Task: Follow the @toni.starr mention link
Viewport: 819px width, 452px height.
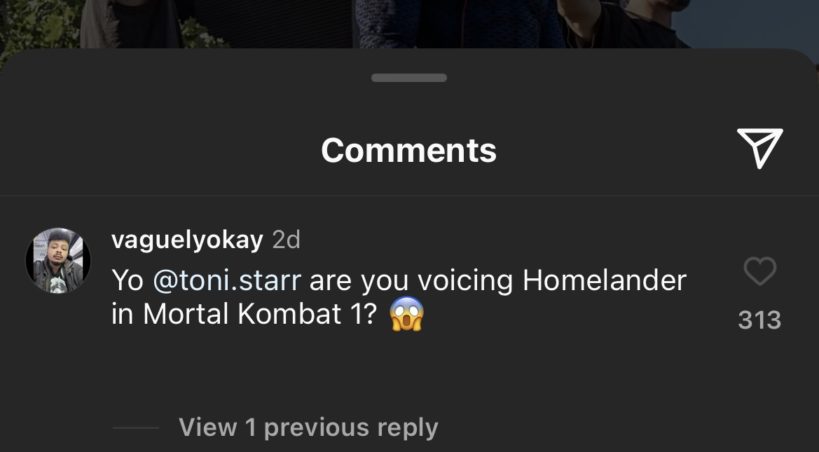Action: (x=227, y=281)
